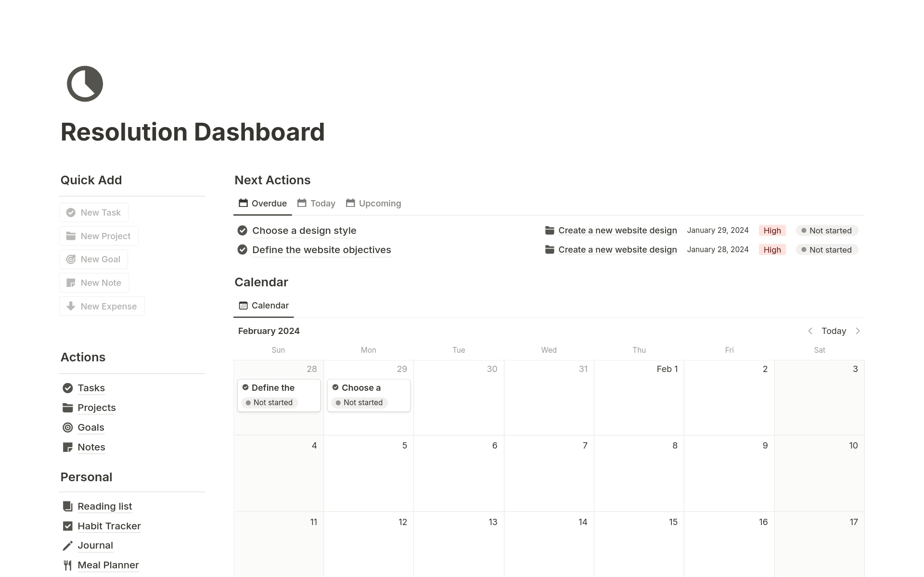Expand the Upcoming next actions filter

tap(373, 203)
